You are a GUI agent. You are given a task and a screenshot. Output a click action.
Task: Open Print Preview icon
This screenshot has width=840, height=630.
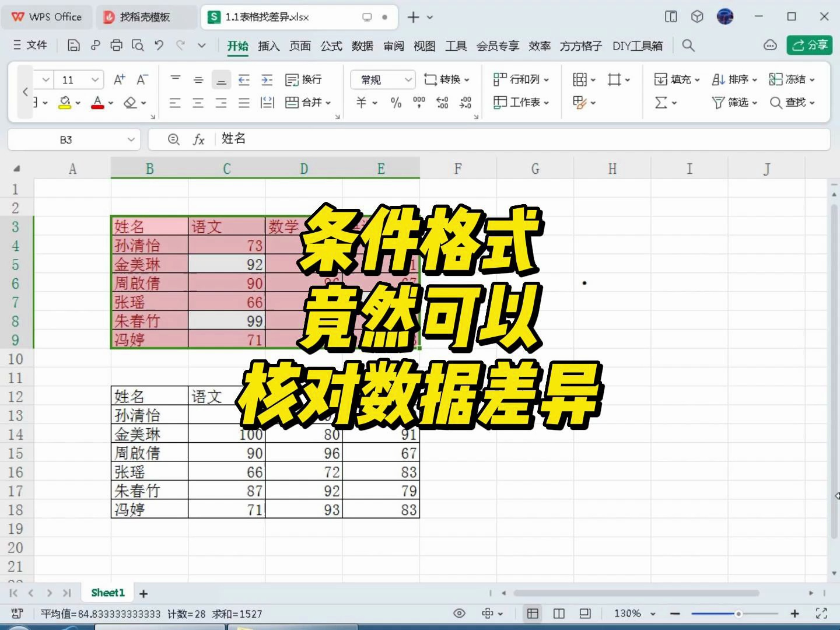(138, 45)
